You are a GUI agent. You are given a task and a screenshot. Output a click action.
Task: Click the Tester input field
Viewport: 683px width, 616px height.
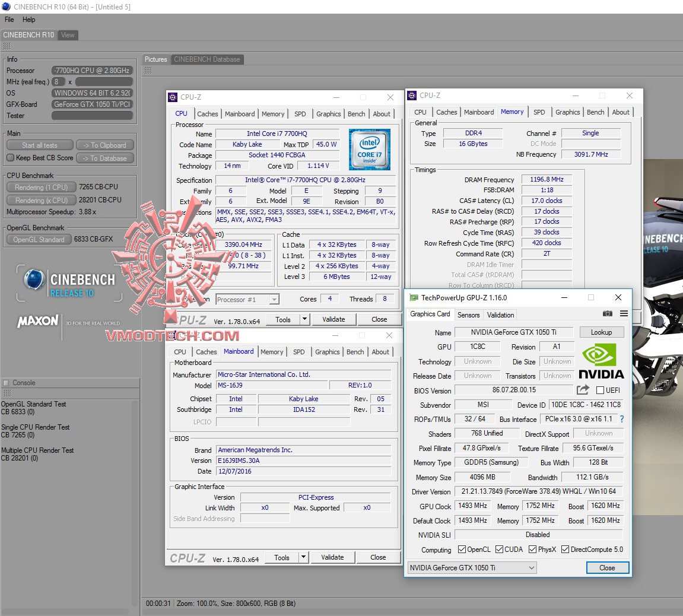coord(92,116)
